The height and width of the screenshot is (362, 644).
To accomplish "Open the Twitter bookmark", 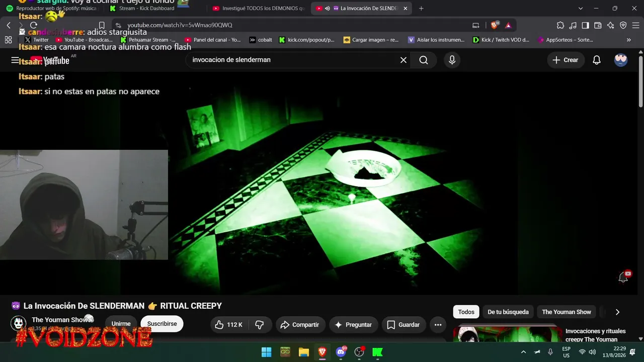I will point(37,40).
